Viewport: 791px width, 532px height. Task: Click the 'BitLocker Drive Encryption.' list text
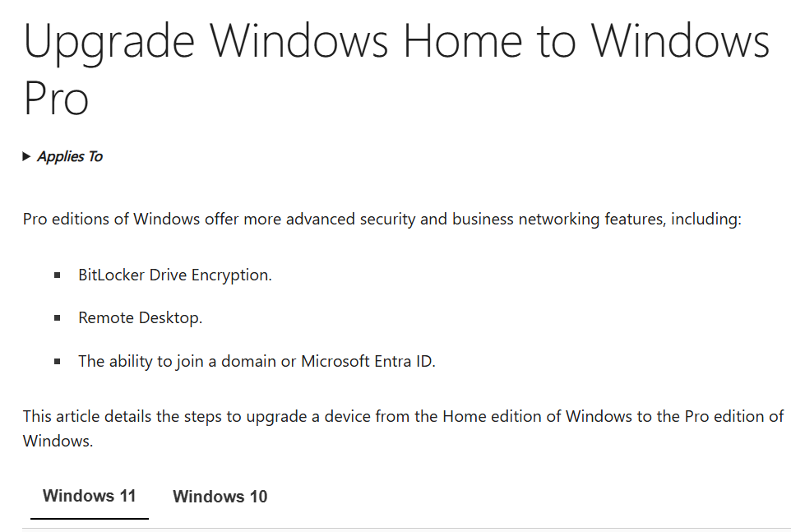click(x=175, y=275)
